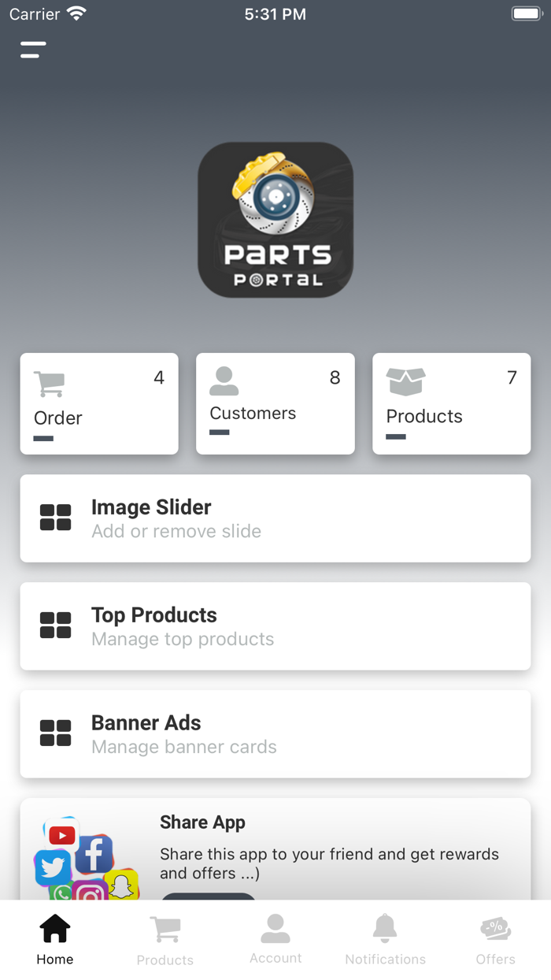Select the Home tab
This screenshot has height=980, width=551.
[x=54, y=937]
